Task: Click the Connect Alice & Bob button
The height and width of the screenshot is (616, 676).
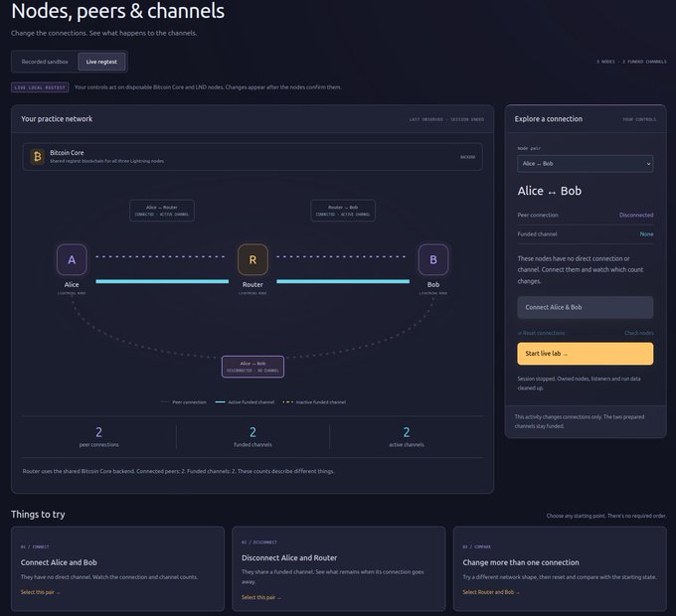Action: pyautogui.click(x=585, y=307)
